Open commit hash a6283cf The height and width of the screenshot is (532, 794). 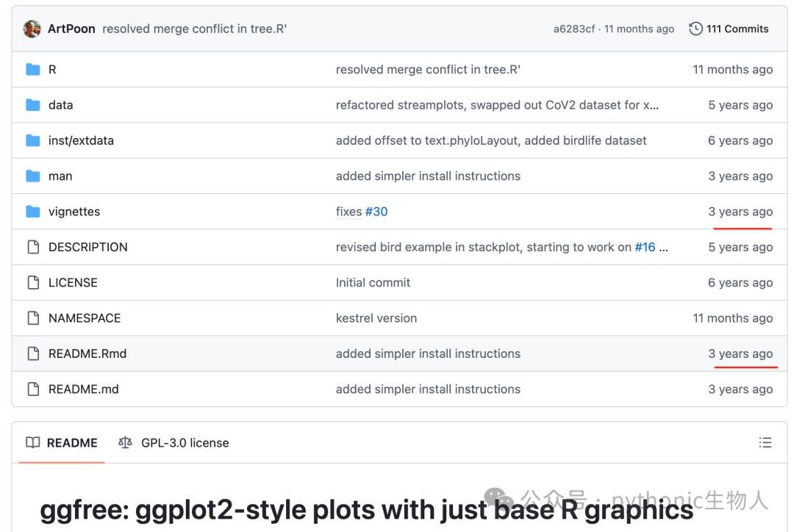point(573,29)
